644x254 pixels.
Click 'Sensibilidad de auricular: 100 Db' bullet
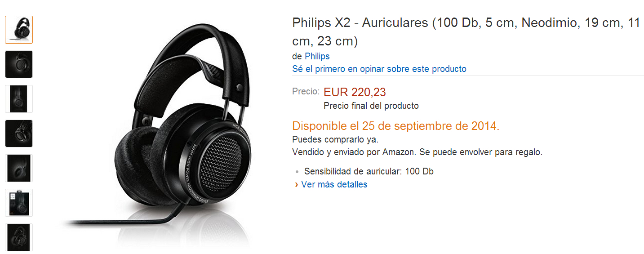369,171
